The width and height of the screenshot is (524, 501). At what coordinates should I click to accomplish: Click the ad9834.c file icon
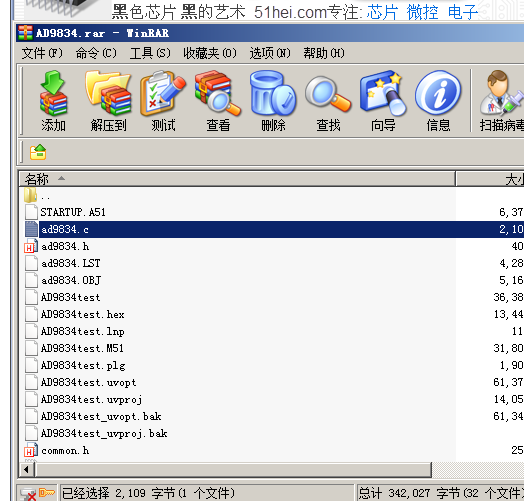pos(31,229)
